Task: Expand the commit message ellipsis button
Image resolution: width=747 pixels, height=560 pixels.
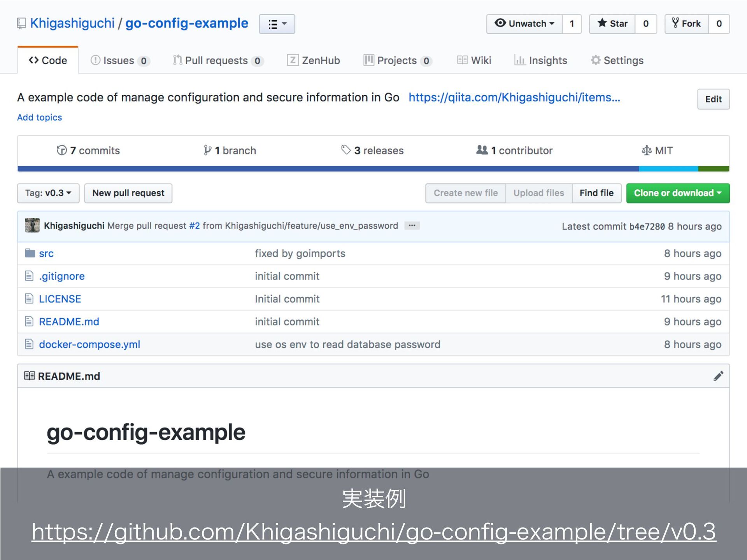Action: (x=412, y=226)
